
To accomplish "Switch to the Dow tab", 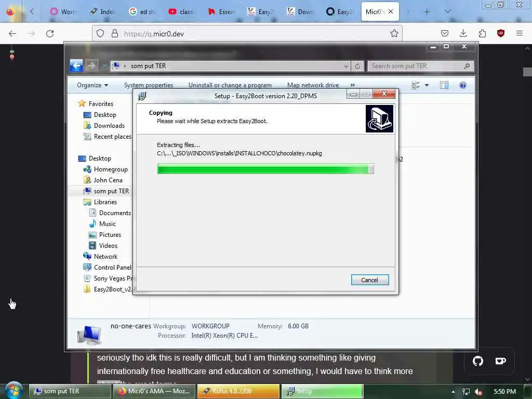I will (300, 12).
